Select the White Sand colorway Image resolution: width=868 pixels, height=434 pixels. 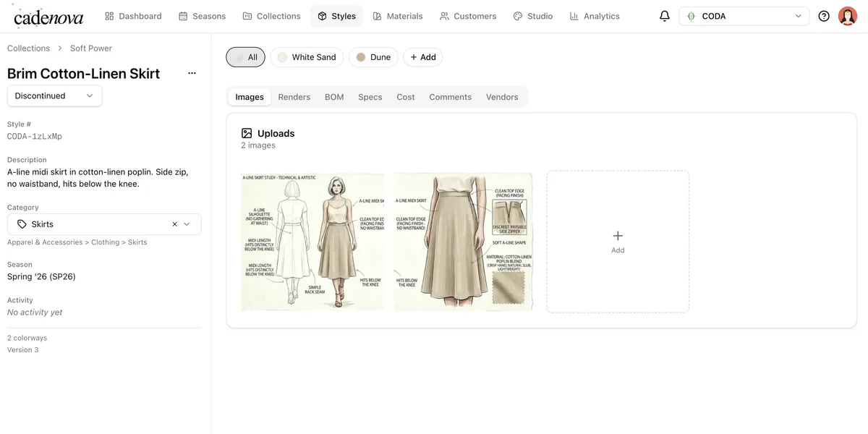click(x=307, y=57)
